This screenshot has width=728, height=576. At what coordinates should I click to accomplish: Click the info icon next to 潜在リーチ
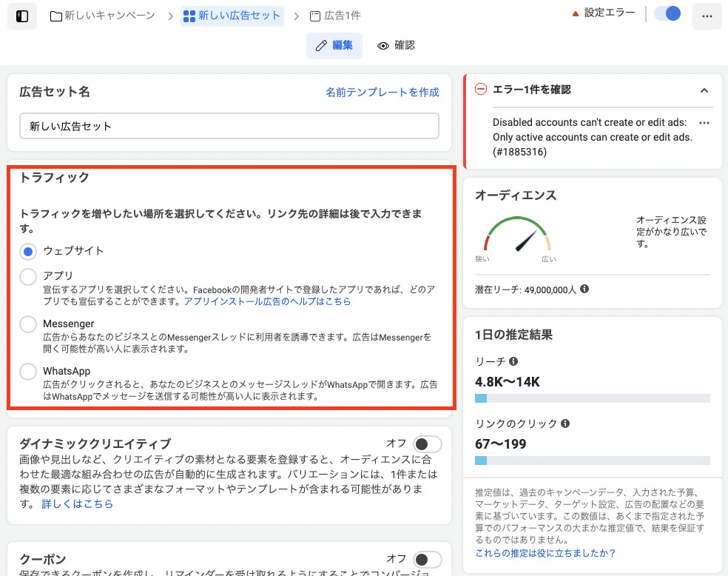pyautogui.click(x=584, y=289)
